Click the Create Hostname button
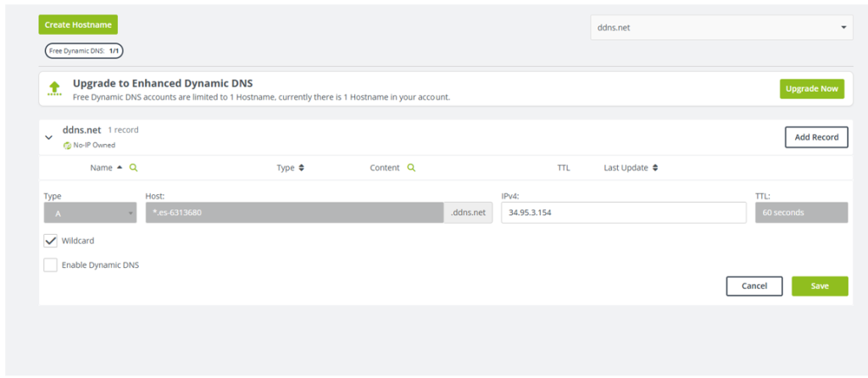 point(78,25)
